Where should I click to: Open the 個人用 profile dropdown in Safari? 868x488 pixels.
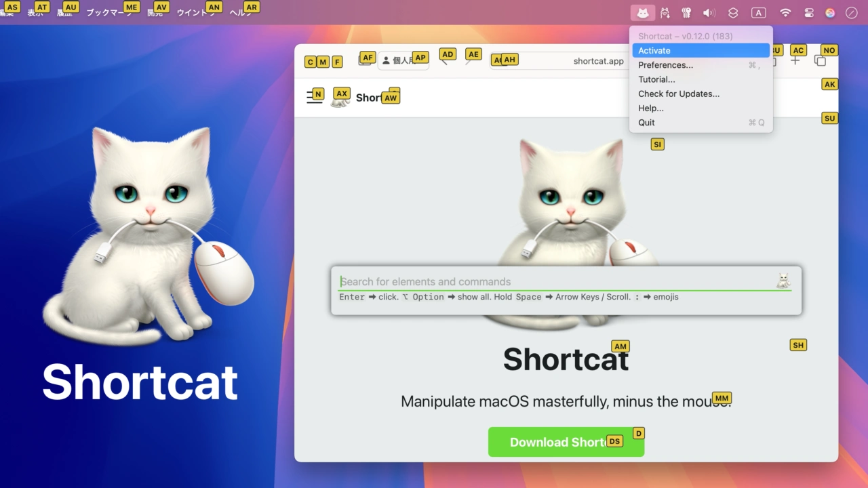[x=403, y=61]
